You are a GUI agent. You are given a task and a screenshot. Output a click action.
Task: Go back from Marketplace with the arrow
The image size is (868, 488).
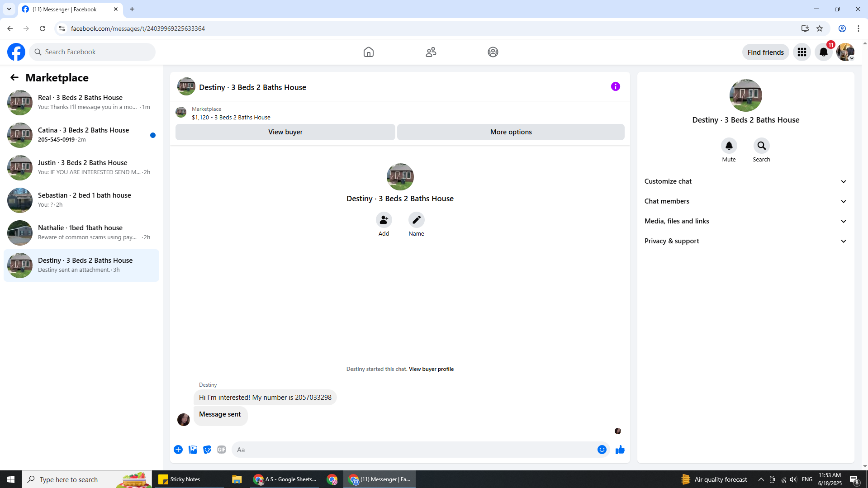14,78
